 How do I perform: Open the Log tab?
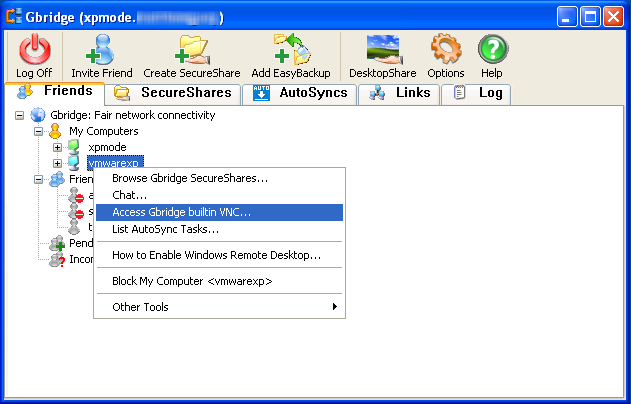pos(476,93)
